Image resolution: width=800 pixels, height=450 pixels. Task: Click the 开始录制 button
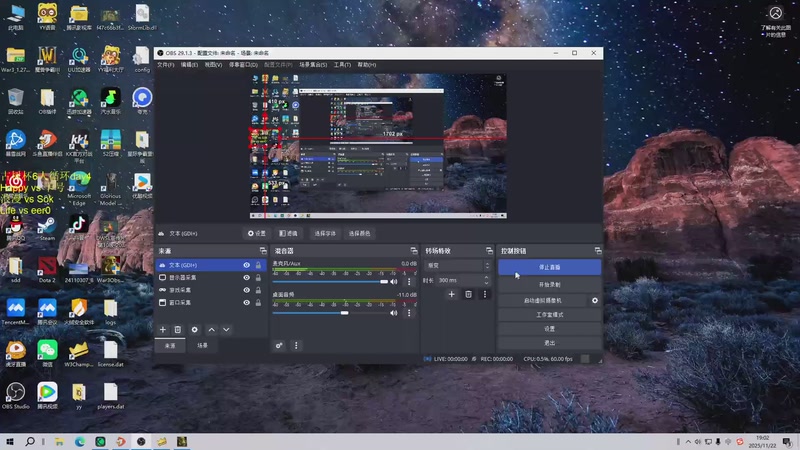[549, 284]
